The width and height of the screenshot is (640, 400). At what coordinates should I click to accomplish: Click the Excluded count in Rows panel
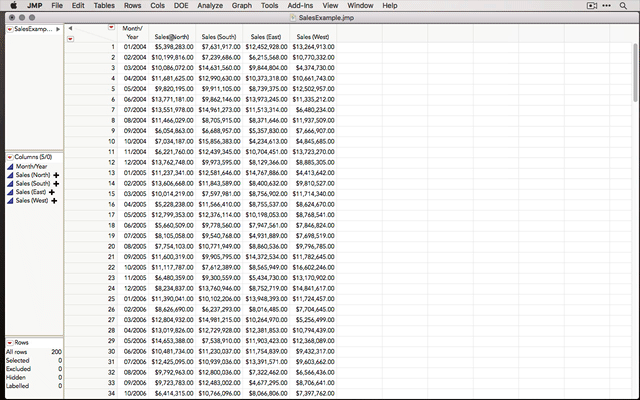60,369
